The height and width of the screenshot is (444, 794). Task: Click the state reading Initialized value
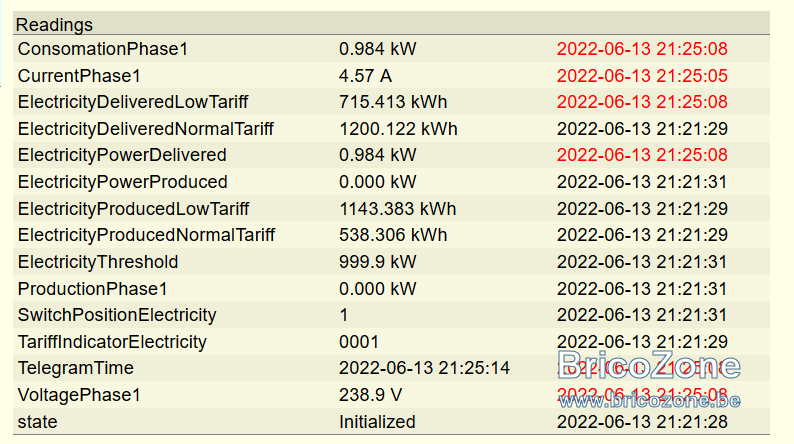pyautogui.click(x=377, y=422)
